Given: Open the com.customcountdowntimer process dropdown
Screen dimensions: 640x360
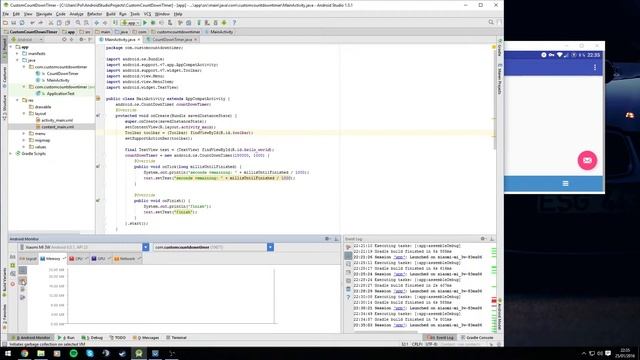Looking at the screenshot, I should [270, 247].
